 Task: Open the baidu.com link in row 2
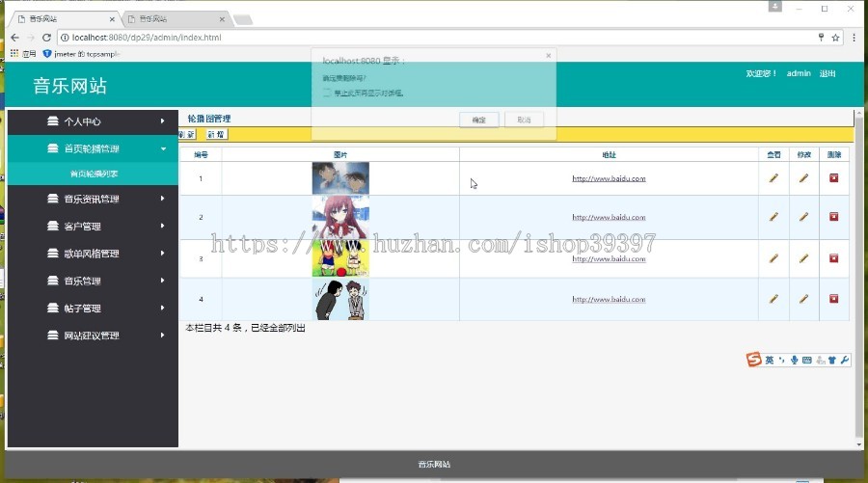click(609, 217)
